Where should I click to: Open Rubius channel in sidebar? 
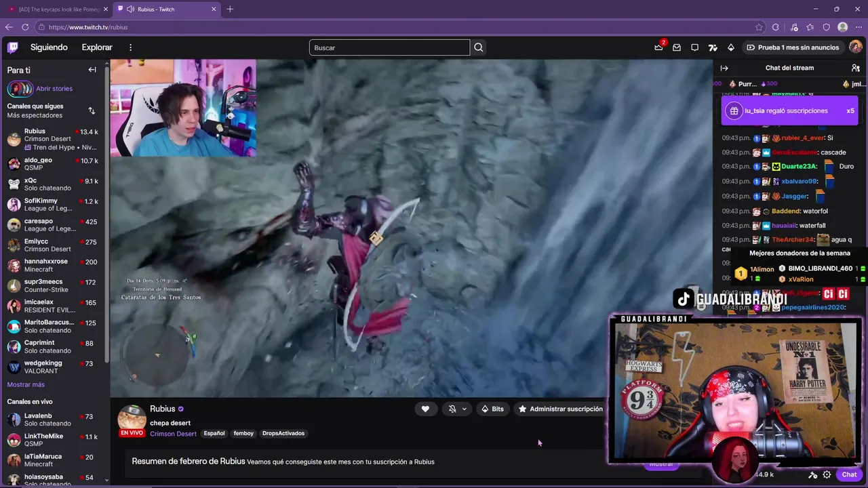point(53,139)
